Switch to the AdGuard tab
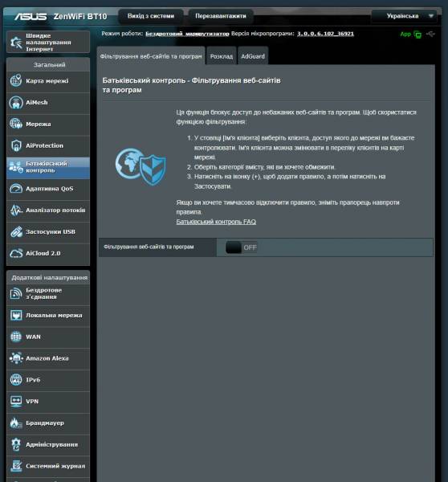Image resolution: width=448 pixels, height=482 pixels. click(253, 56)
